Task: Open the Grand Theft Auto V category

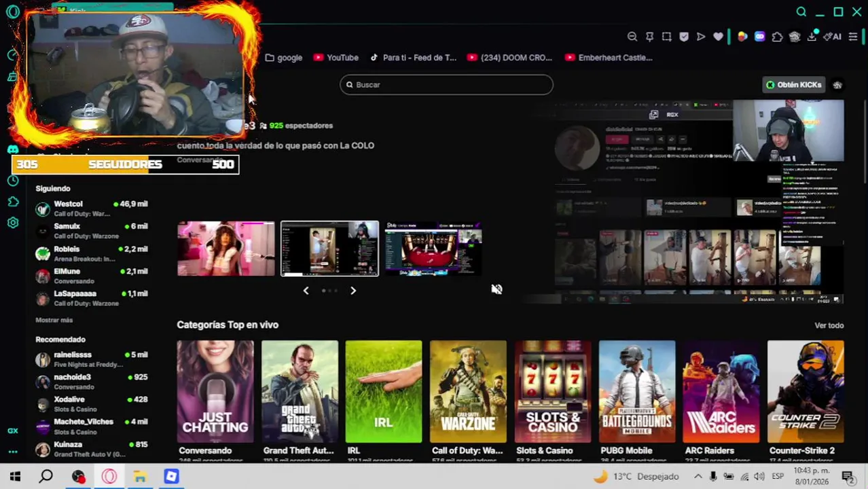Action: tap(300, 392)
